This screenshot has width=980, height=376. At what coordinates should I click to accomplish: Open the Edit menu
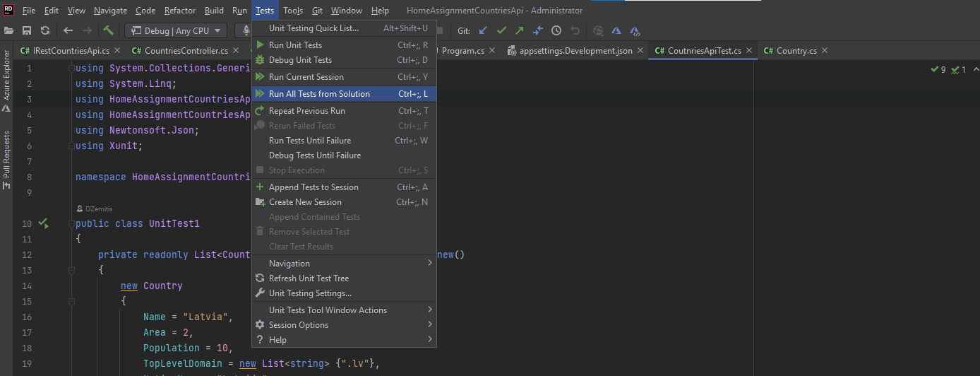pyautogui.click(x=52, y=11)
